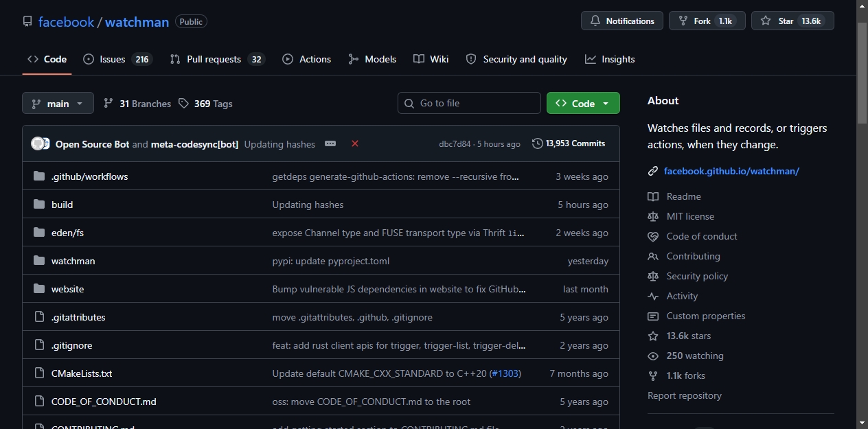Open the 'Updating hashes' build commit message

click(308, 205)
